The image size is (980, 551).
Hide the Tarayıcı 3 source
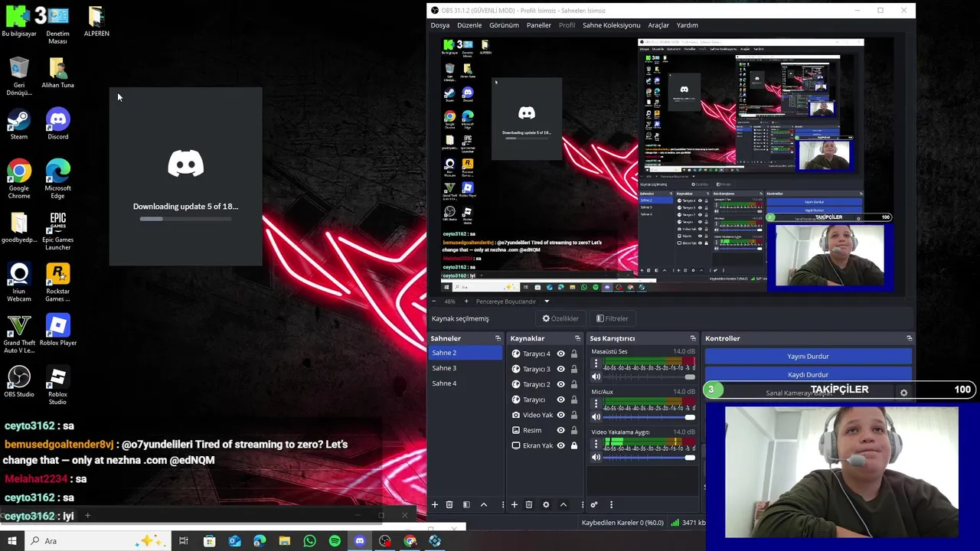[x=561, y=369]
